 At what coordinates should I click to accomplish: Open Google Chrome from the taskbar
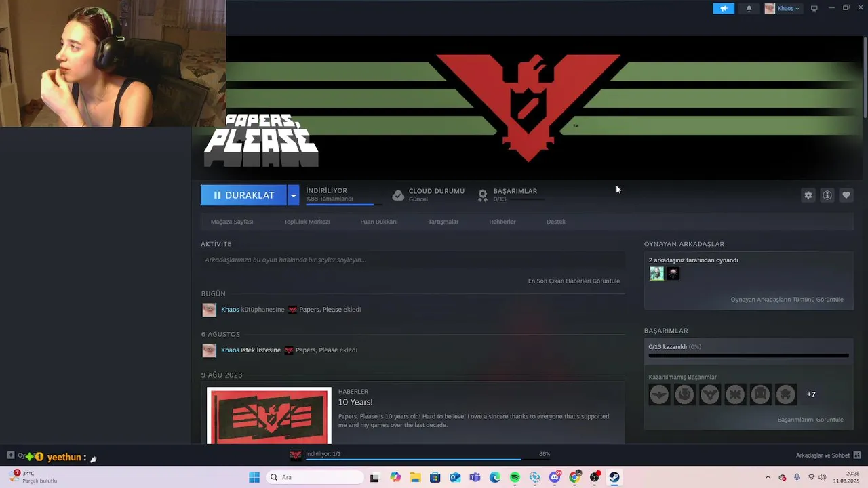tap(575, 477)
